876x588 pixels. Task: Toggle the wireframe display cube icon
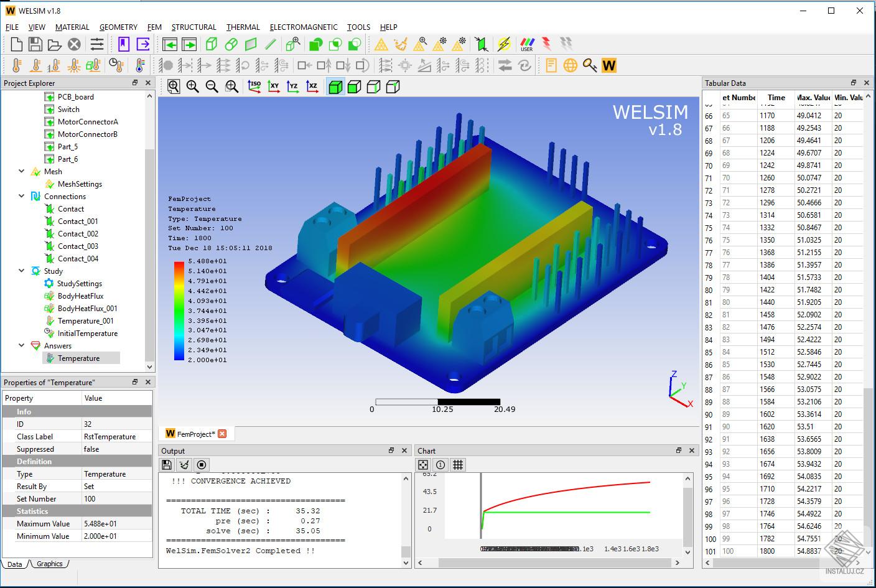(374, 86)
